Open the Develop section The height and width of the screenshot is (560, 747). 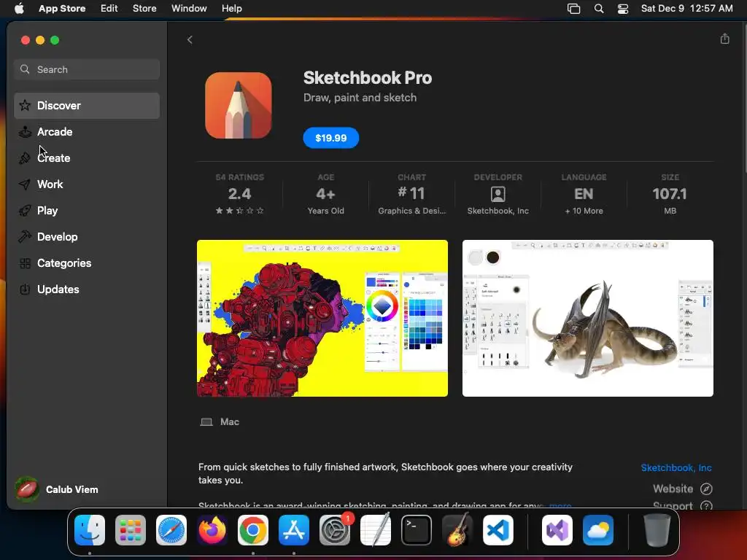tap(87, 236)
